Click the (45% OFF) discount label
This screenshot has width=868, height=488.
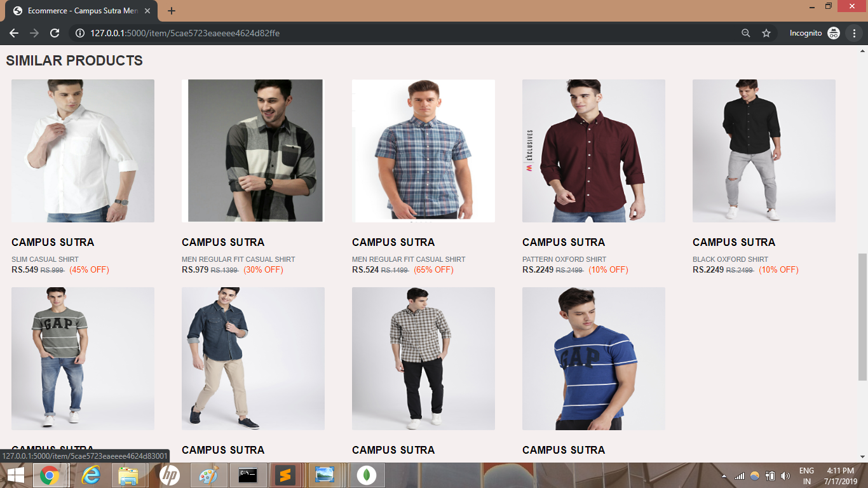pyautogui.click(x=89, y=269)
